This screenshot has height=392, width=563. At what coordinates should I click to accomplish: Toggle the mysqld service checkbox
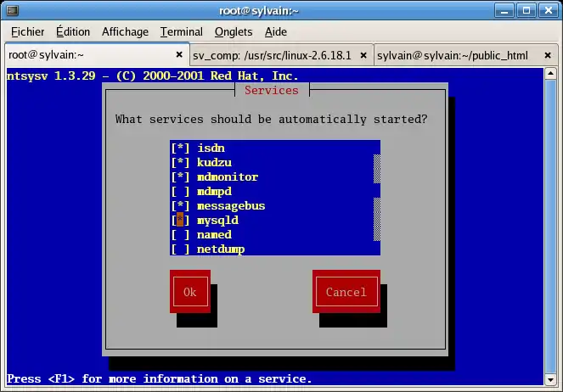tap(180, 221)
